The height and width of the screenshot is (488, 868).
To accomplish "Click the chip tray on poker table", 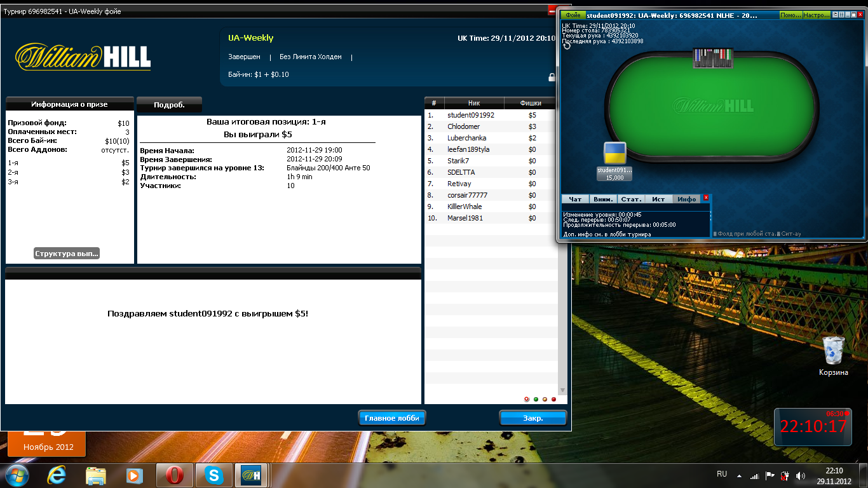I will click(x=712, y=58).
